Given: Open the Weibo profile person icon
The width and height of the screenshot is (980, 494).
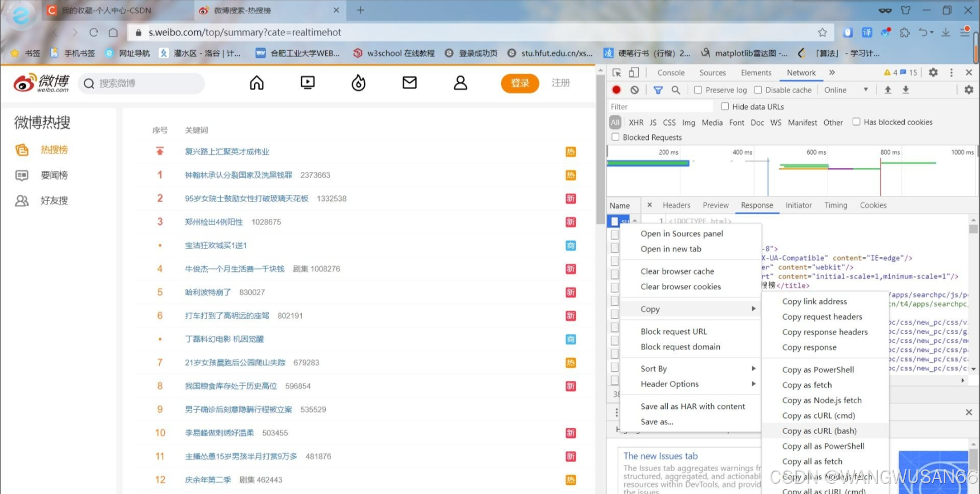Looking at the screenshot, I should click(x=461, y=83).
